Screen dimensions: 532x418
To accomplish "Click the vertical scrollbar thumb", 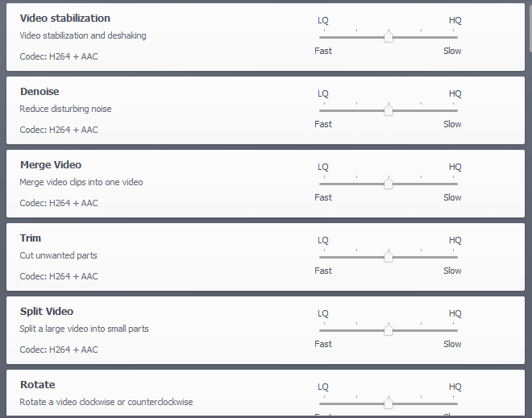I will (x=530, y=27).
